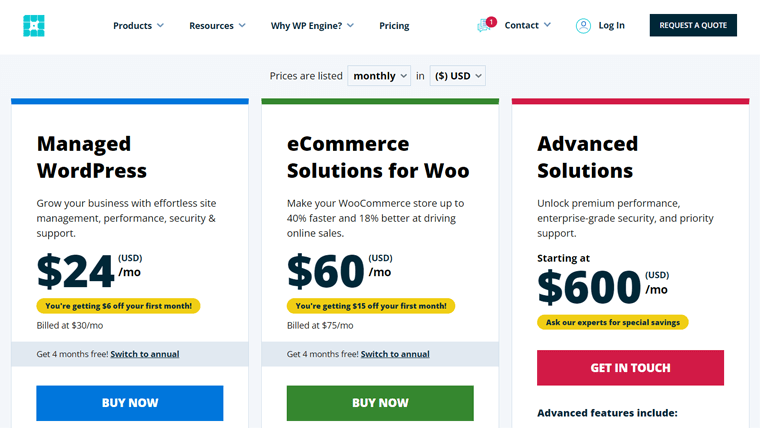This screenshot has height=428, width=760.
Task: Click the WP Engine logo icon
Action: point(34,26)
